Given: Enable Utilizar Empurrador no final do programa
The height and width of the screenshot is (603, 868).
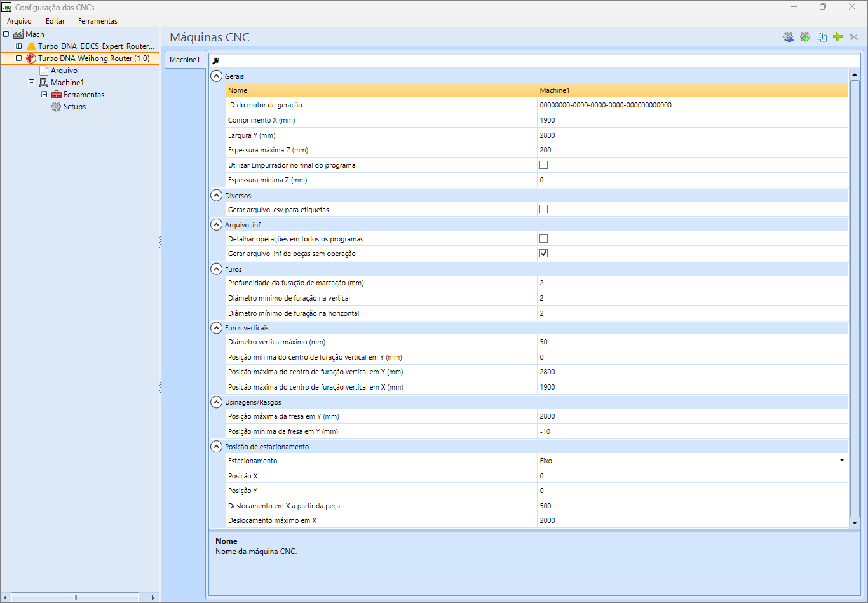Looking at the screenshot, I should [543, 165].
